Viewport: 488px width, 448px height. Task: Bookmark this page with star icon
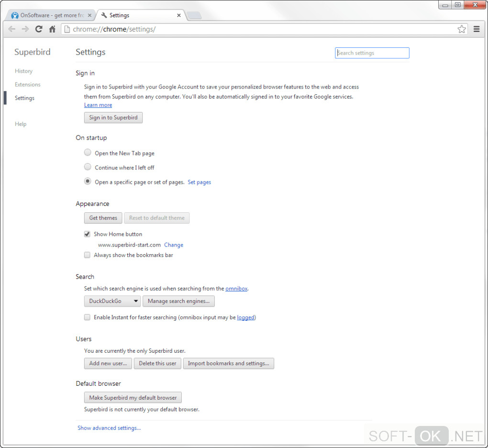click(x=462, y=29)
